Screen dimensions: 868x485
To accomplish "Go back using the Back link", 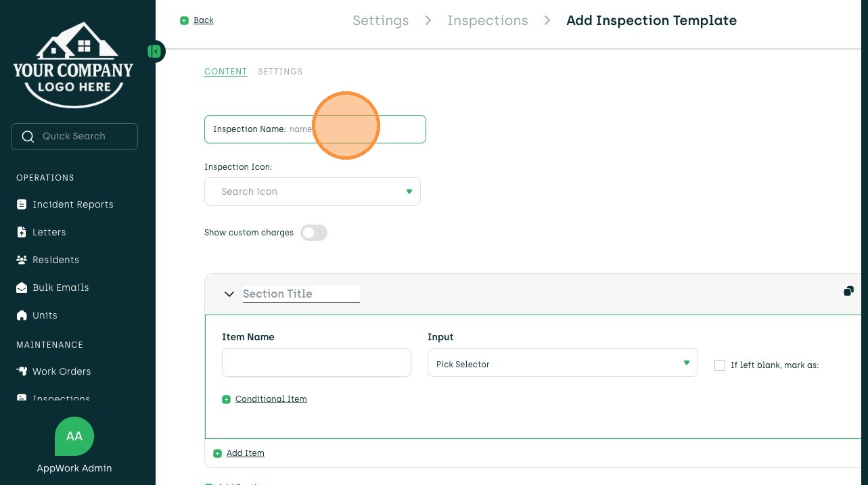I will pyautogui.click(x=203, y=20).
